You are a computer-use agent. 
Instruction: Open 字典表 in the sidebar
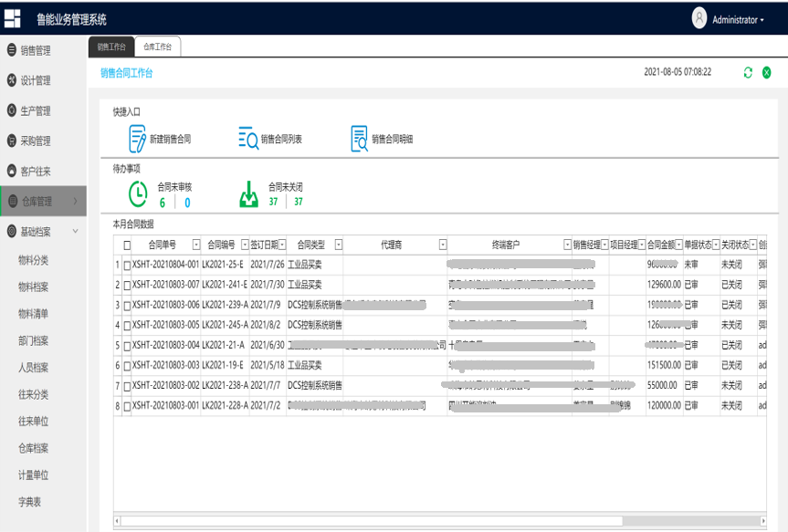coord(29,502)
